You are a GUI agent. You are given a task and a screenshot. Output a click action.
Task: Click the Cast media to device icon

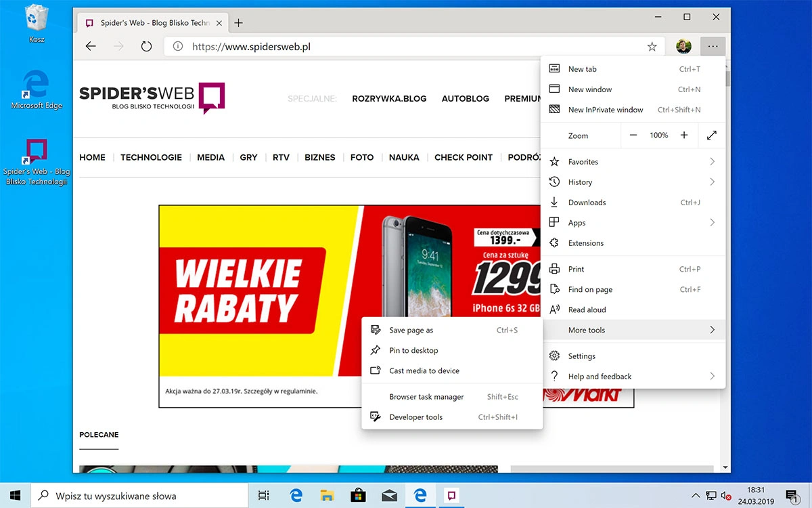point(376,371)
